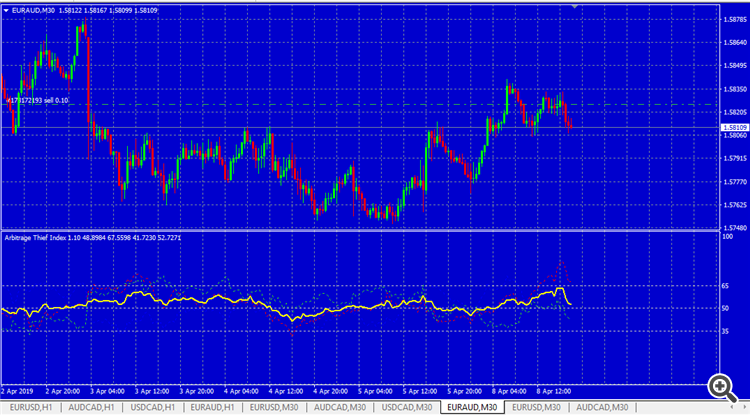Select the USDCAD,H1 chart tab
Image resolution: width=750 pixels, height=415 pixels.
point(153,407)
